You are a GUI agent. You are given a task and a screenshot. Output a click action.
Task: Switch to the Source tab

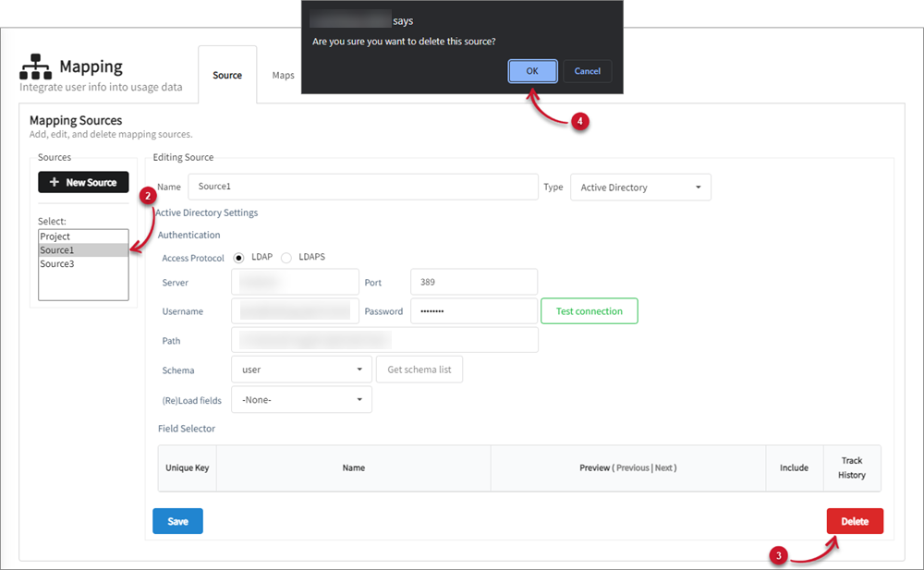pyautogui.click(x=227, y=76)
